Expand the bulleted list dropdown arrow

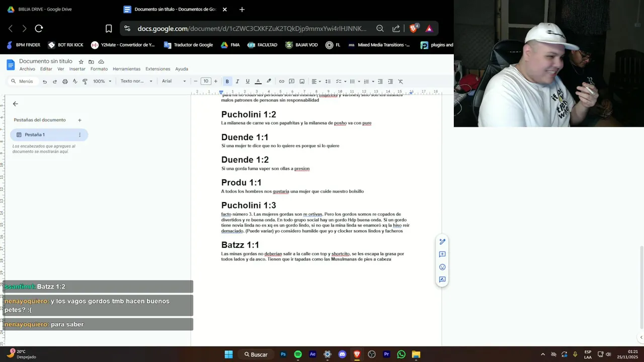pos(359,81)
